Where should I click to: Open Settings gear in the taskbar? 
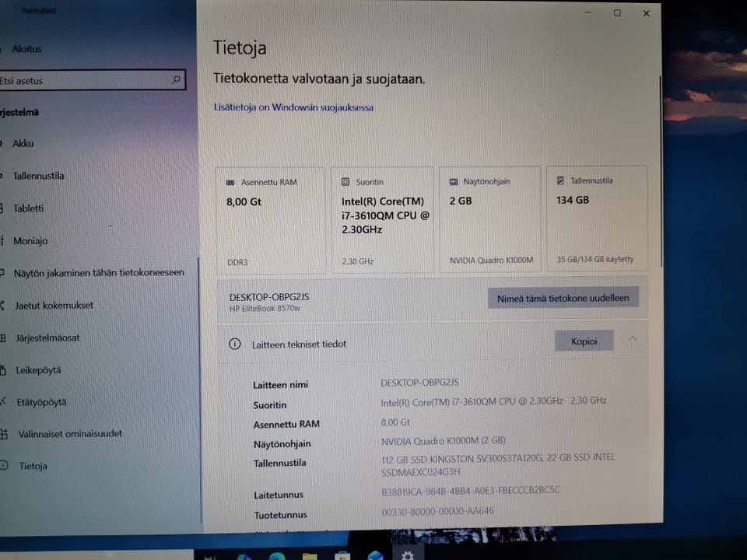point(407,555)
